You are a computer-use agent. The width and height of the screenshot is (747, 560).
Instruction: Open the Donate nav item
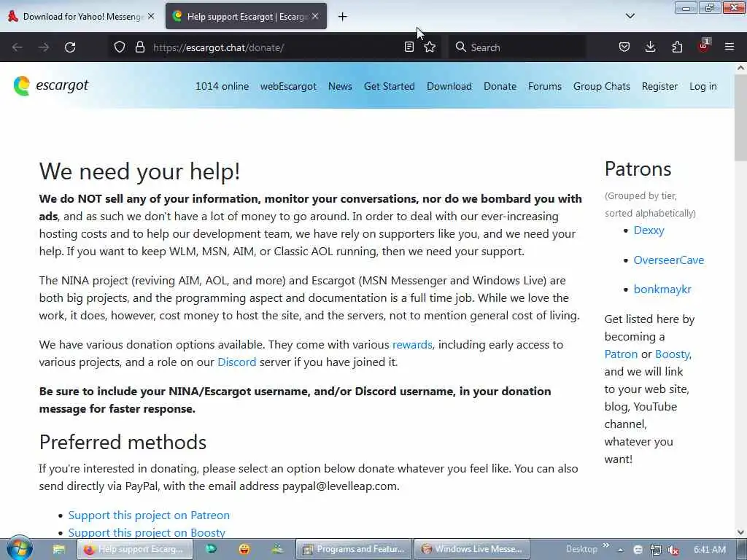point(500,86)
